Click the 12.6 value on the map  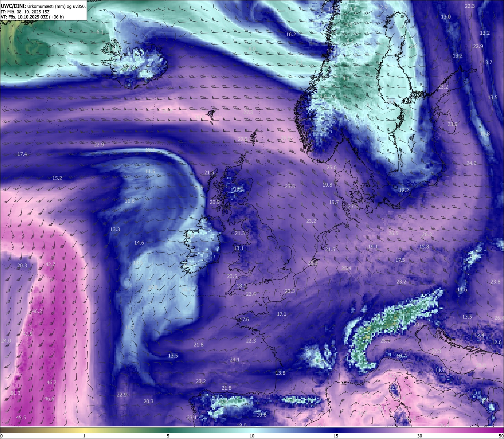[497, 342]
